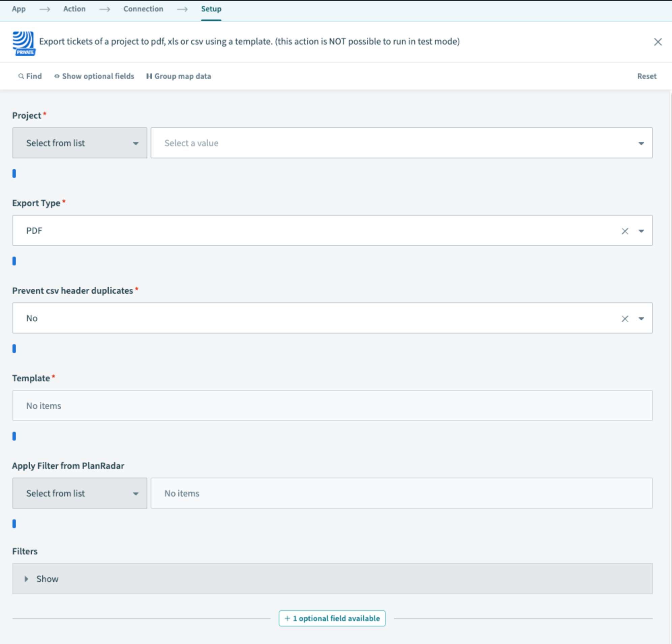
Task: Click blue hint marker below Export Type field
Action: pyautogui.click(x=14, y=261)
